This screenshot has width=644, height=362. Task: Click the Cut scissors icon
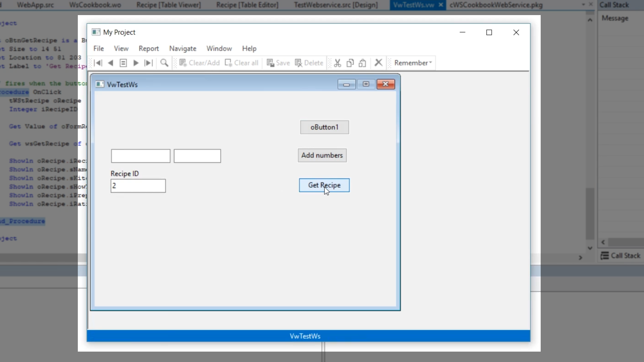pos(337,63)
